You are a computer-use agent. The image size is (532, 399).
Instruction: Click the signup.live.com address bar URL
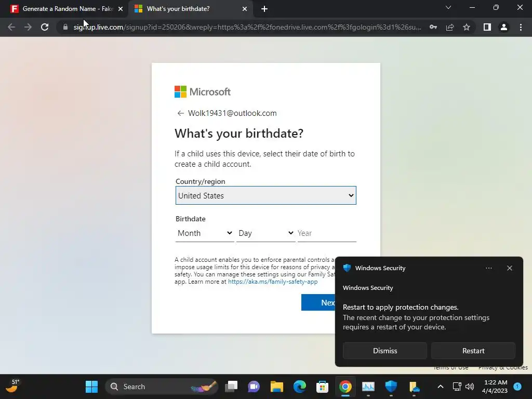point(247,27)
